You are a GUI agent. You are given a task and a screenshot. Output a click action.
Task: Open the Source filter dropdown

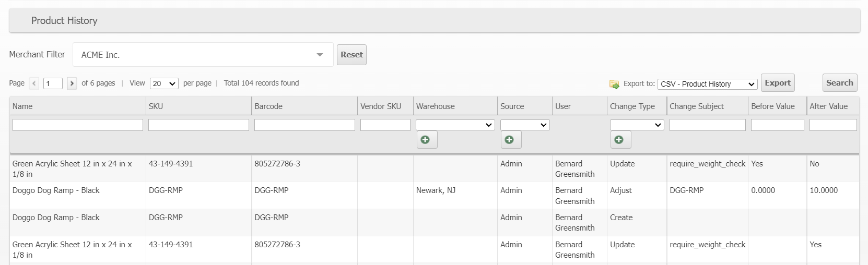pos(524,125)
